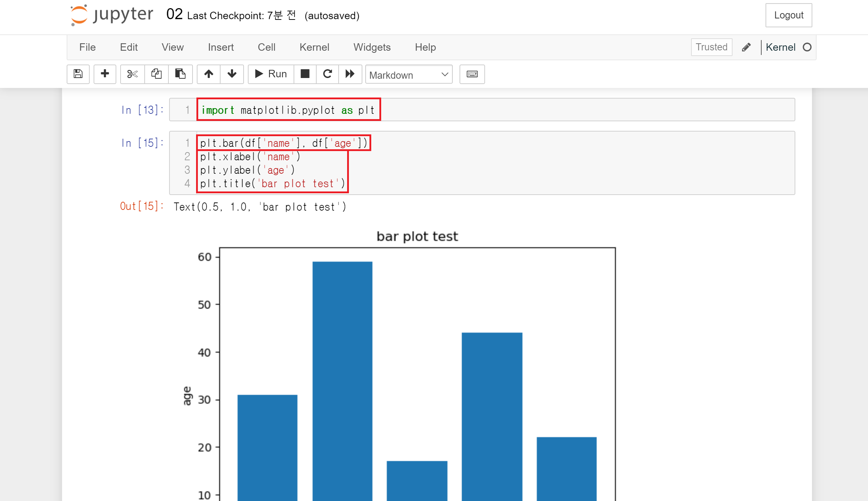Insert a cell below with the plus icon
Viewport: 868px width, 501px height.
click(105, 74)
